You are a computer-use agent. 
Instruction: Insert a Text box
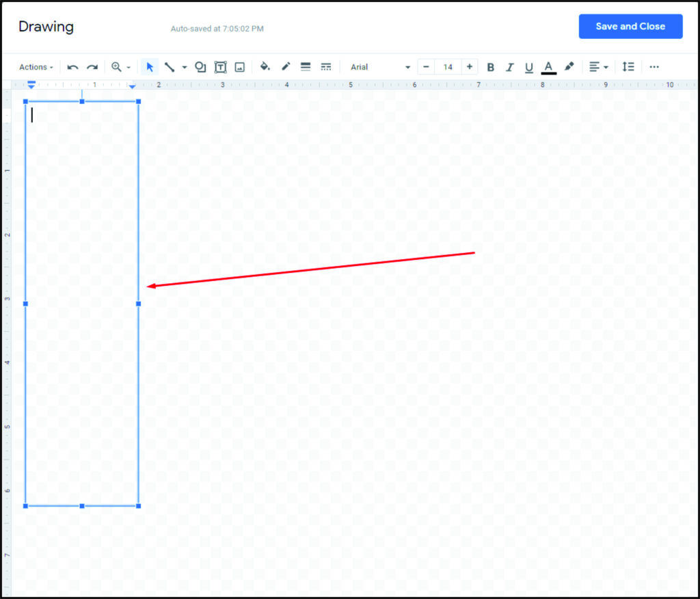point(220,66)
